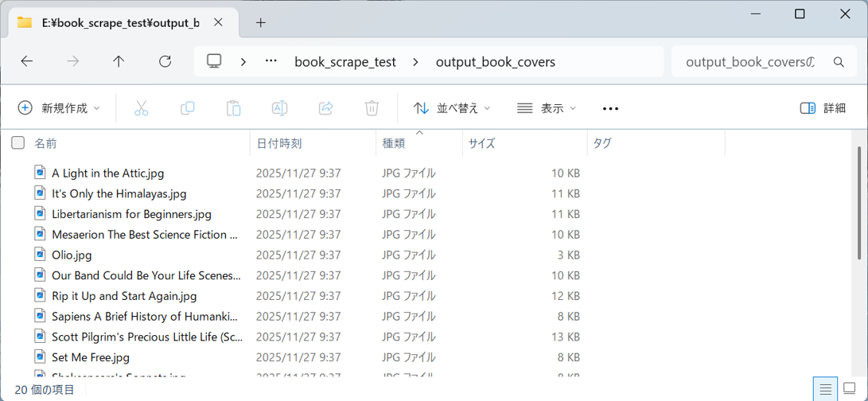Click the folder icon on the window tab
This screenshot has width=868, height=401.
[25, 23]
